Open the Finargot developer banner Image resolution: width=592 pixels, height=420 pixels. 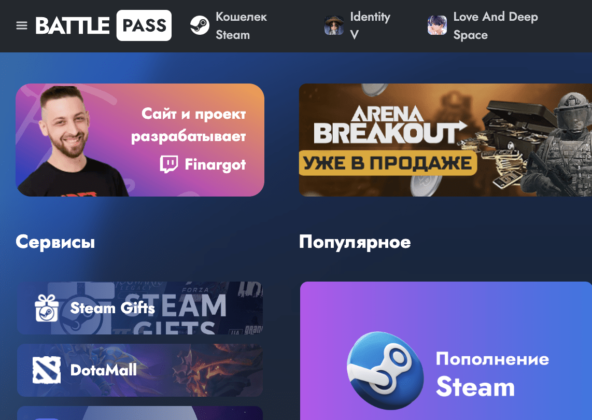tap(140, 140)
